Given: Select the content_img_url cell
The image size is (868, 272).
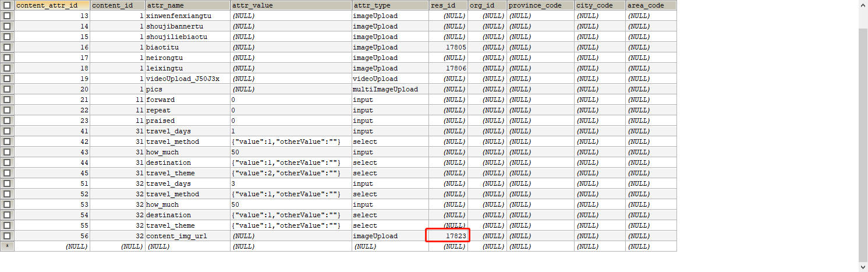Looking at the screenshot, I should coord(187,236).
